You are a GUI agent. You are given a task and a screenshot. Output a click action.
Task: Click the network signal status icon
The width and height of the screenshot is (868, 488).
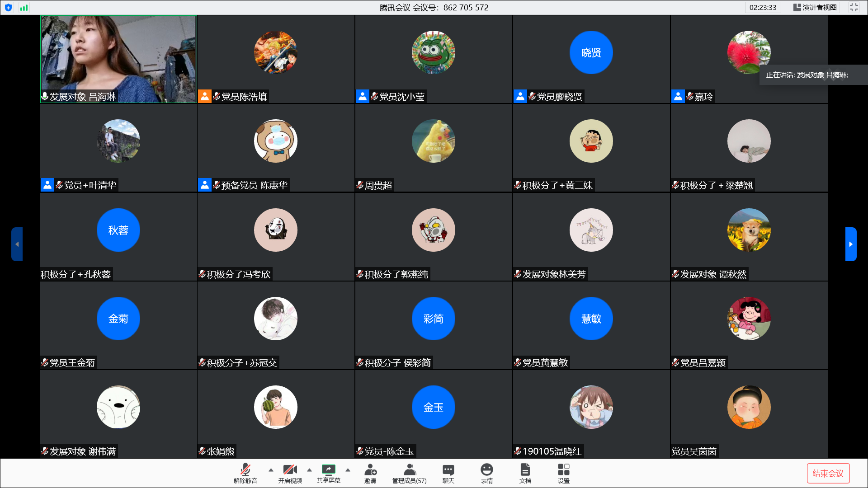click(x=24, y=8)
